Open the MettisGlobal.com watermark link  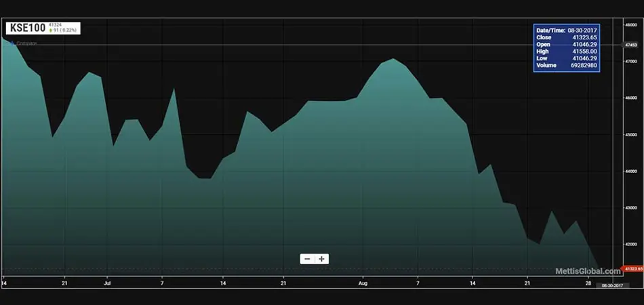588,271
